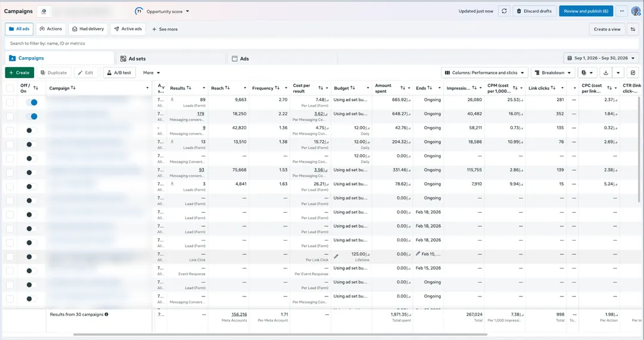
Task: Click the Duplicate button
Action: click(x=54, y=73)
